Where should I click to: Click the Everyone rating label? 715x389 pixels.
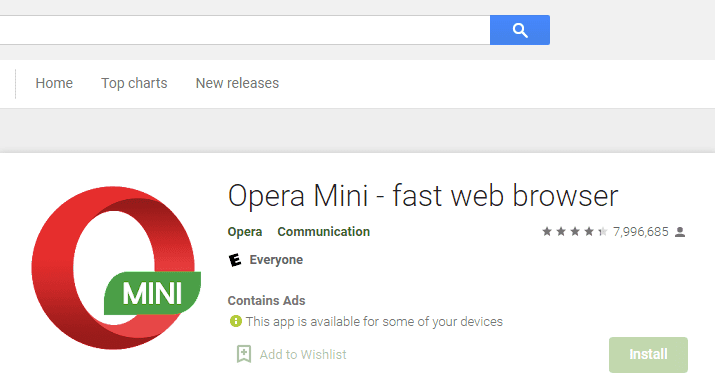pos(276,260)
